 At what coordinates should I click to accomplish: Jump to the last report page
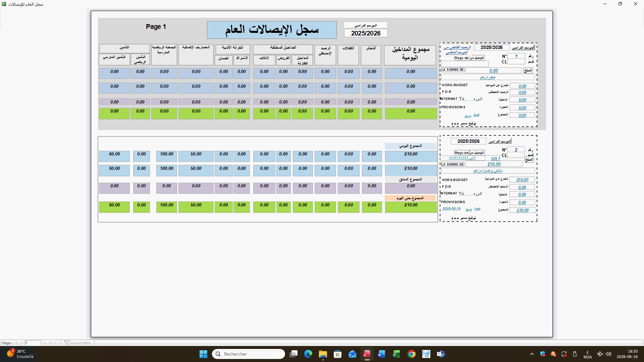click(50, 343)
